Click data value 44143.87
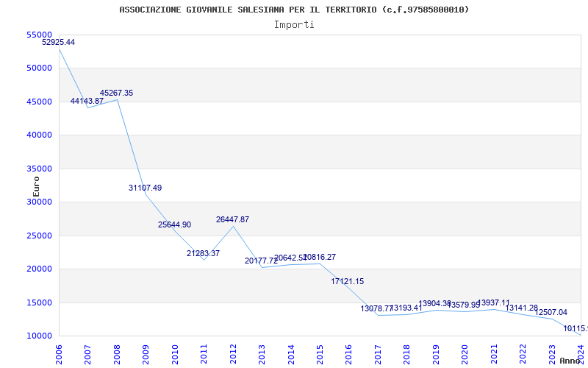588x368 pixels. click(87, 101)
